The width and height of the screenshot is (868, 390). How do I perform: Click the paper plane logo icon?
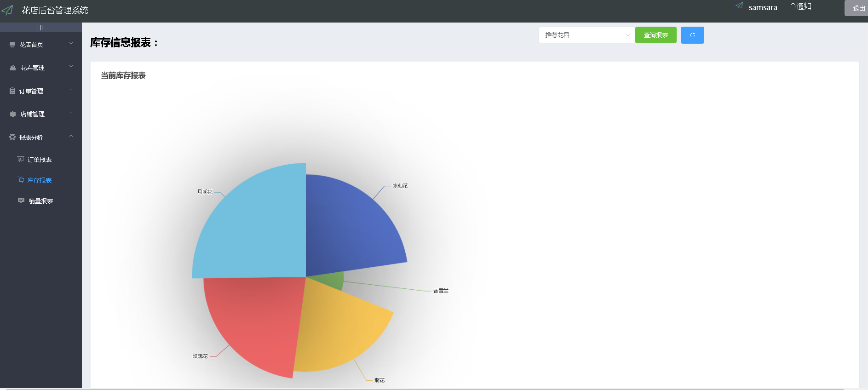pos(7,10)
